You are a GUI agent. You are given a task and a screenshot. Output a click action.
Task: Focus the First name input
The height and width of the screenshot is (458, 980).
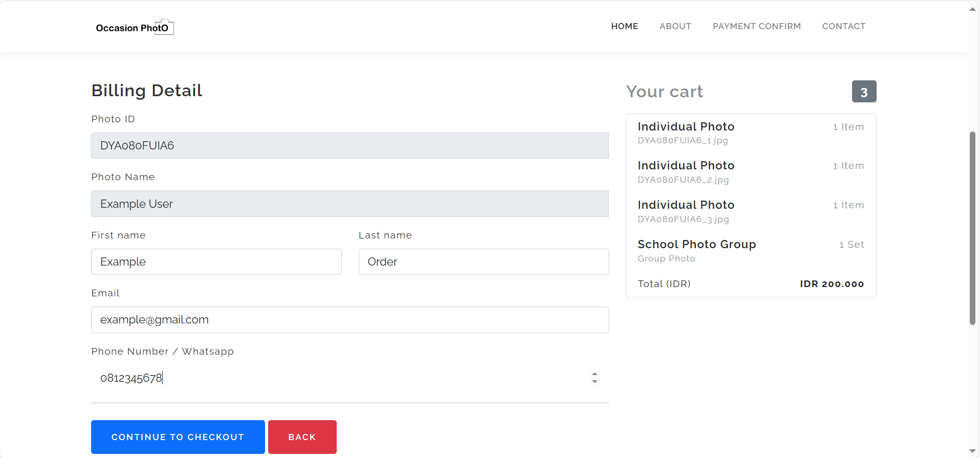pos(216,262)
